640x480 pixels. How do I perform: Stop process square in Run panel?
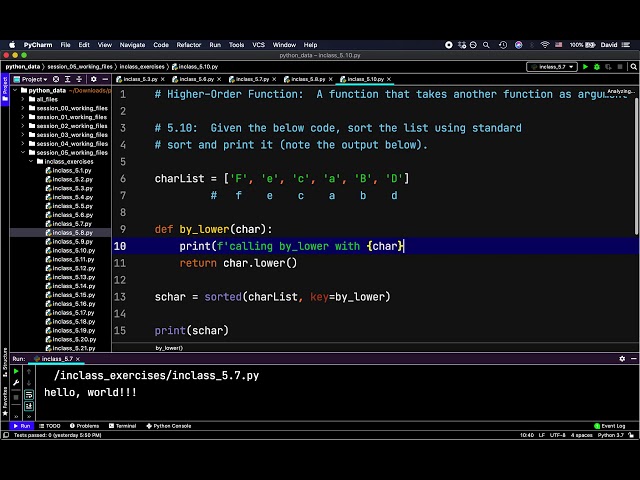(x=16, y=397)
